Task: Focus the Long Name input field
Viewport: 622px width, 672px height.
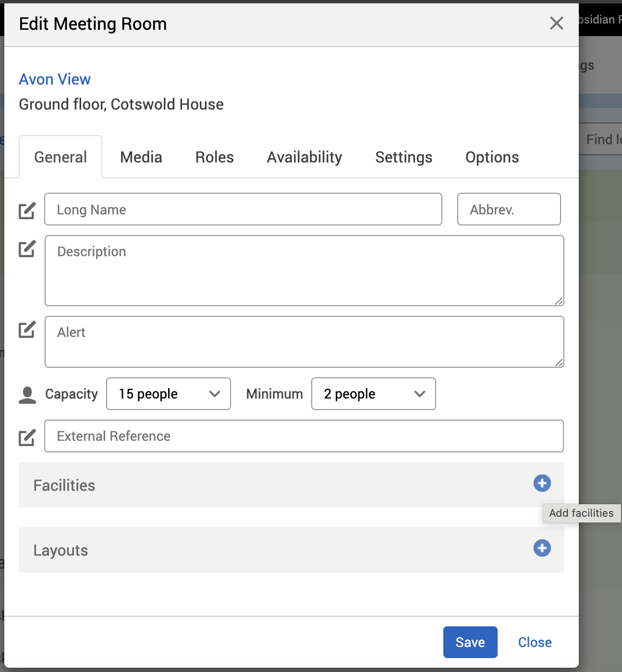Action: (x=243, y=209)
